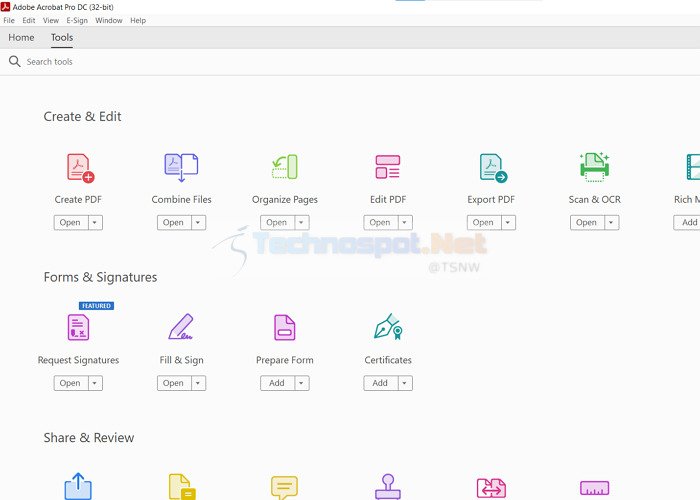The height and width of the screenshot is (500, 700).
Task: Click Open button under Organize Pages
Action: [x=277, y=222]
